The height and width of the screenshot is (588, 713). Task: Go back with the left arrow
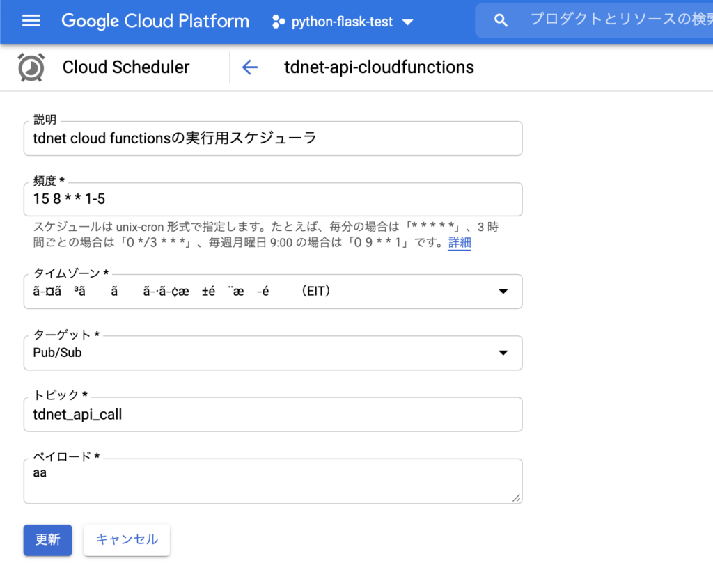250,67
